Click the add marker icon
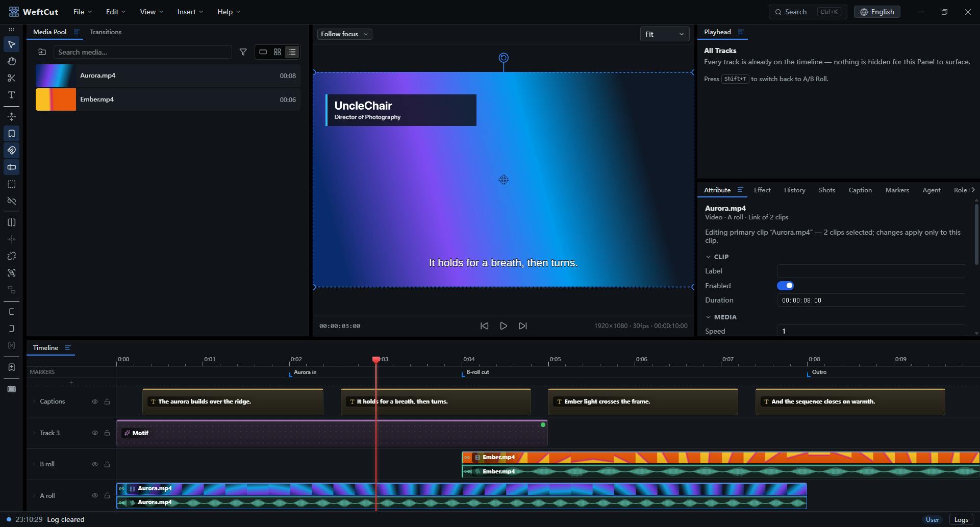Viewport: 980px width, 527px height. [x=11, y=367]
